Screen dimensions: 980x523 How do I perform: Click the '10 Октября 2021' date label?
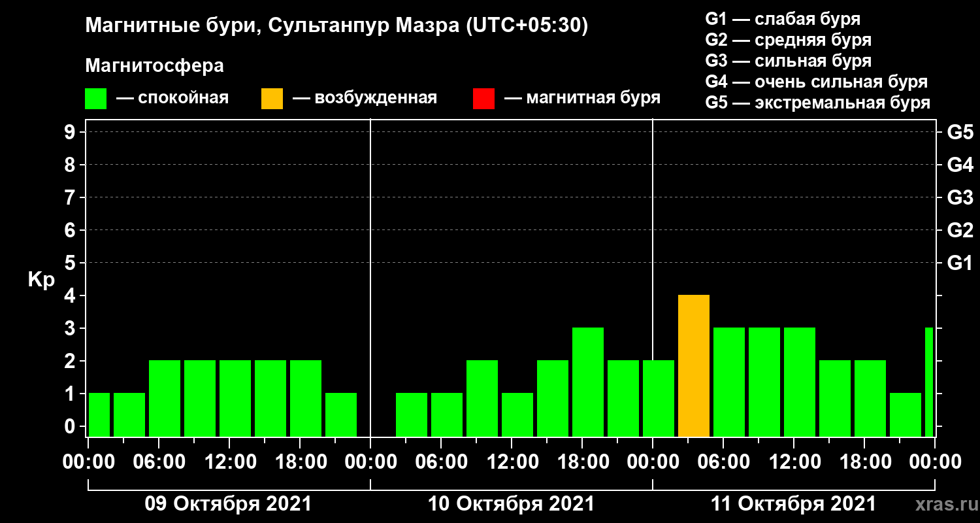pyautogui.click(x=511, y=504)
